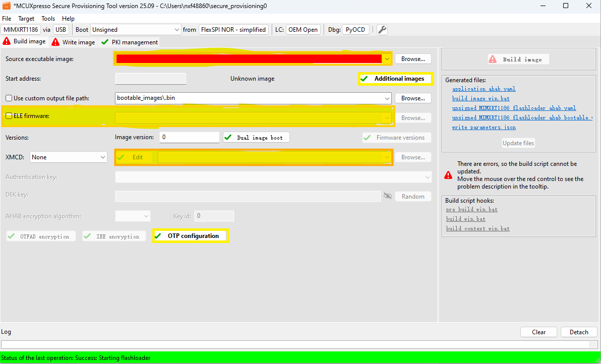Open OTP configuration with green checkmark

(x=191, y=236)
